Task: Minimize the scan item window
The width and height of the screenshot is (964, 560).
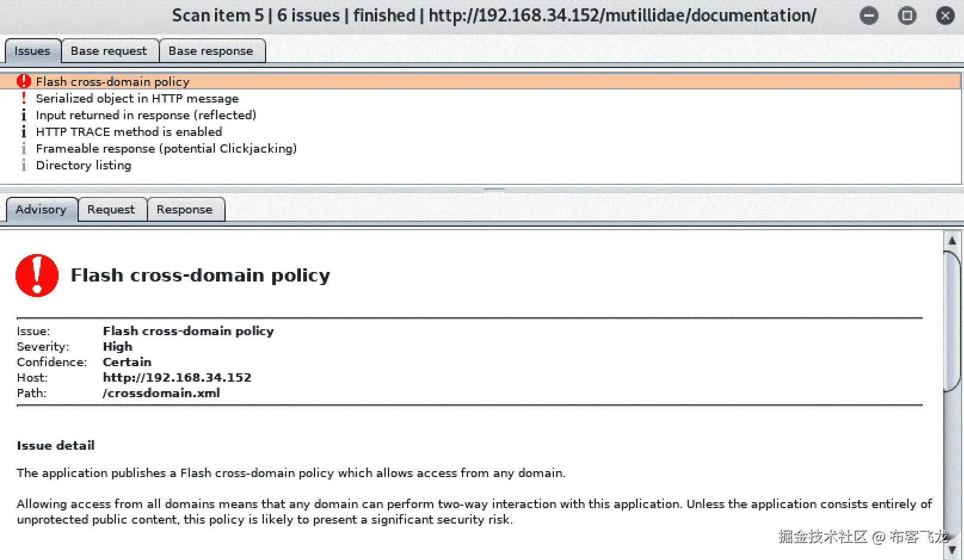Action: [x=869, y=16]
